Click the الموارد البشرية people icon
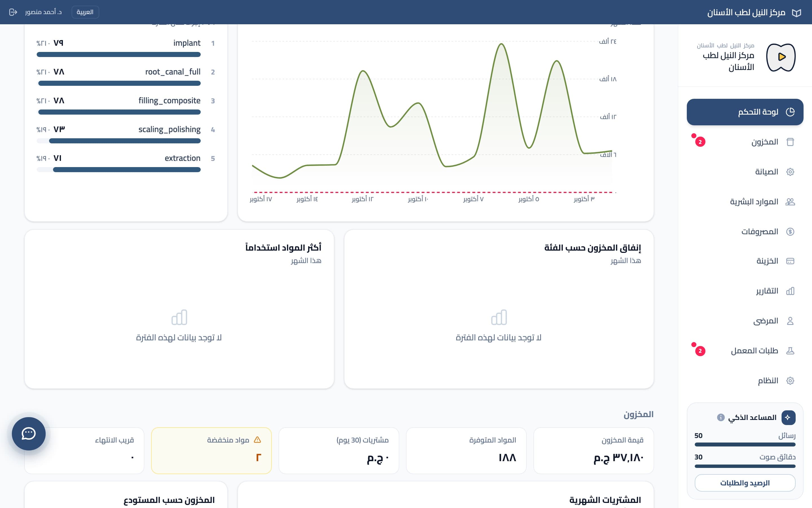Screen dimensions: 812x508 coord(790,202)
